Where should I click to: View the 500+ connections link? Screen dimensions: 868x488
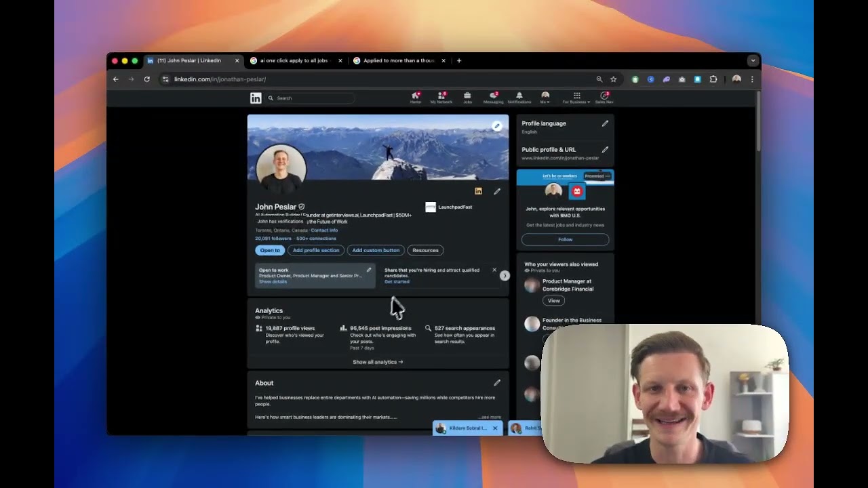[x=316, y=239]
